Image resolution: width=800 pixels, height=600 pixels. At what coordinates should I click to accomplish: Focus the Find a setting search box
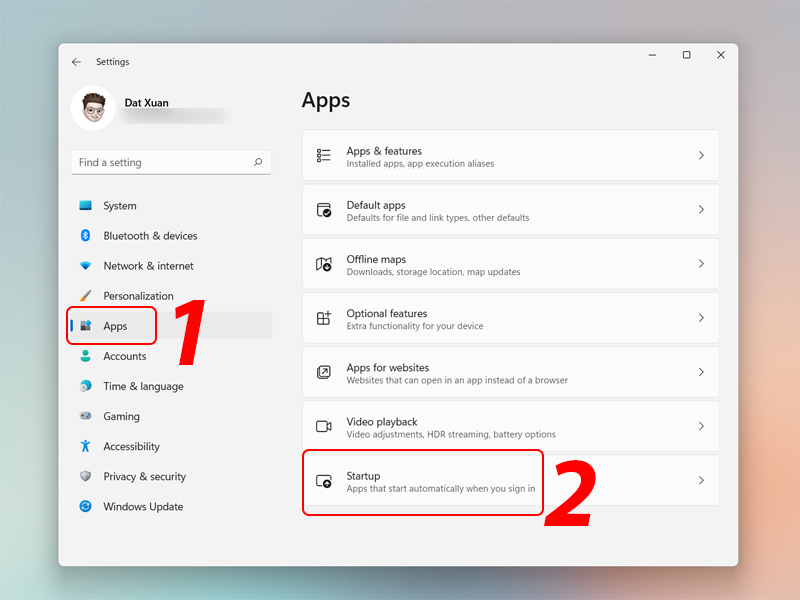(x=171, y=162)
